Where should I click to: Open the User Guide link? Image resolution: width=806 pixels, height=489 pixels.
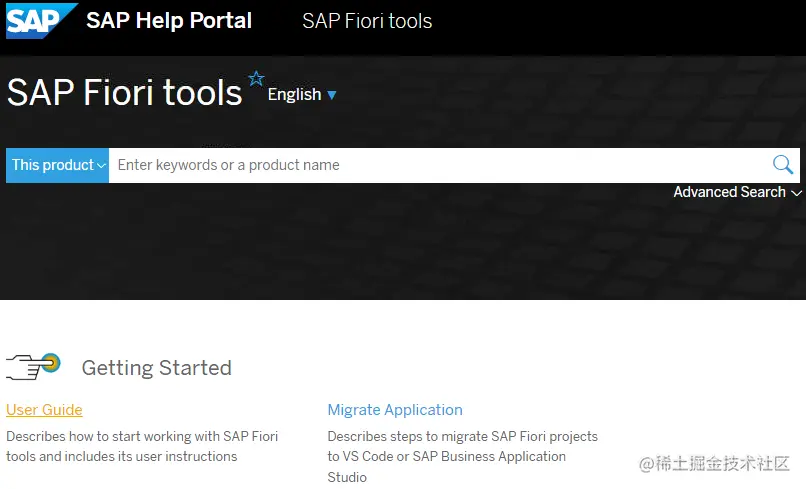(44, 410)
